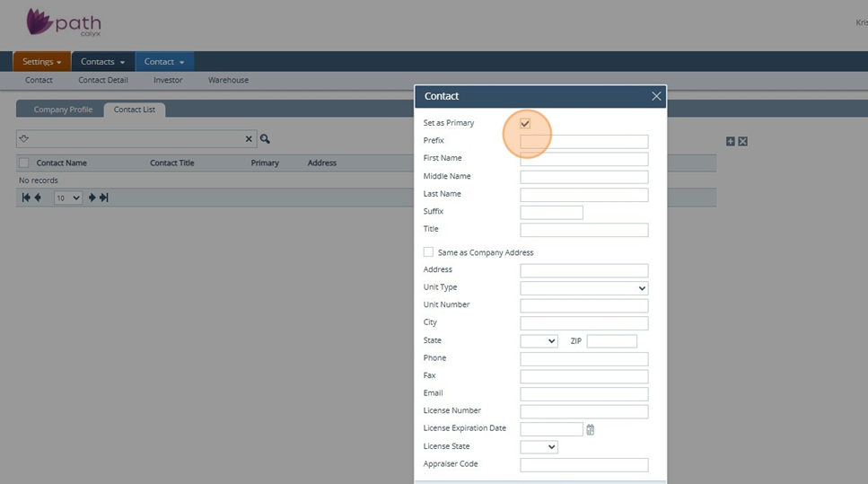Jump to the last page of contacts
The height and width of the screenshot is (484, 868).
104,198
